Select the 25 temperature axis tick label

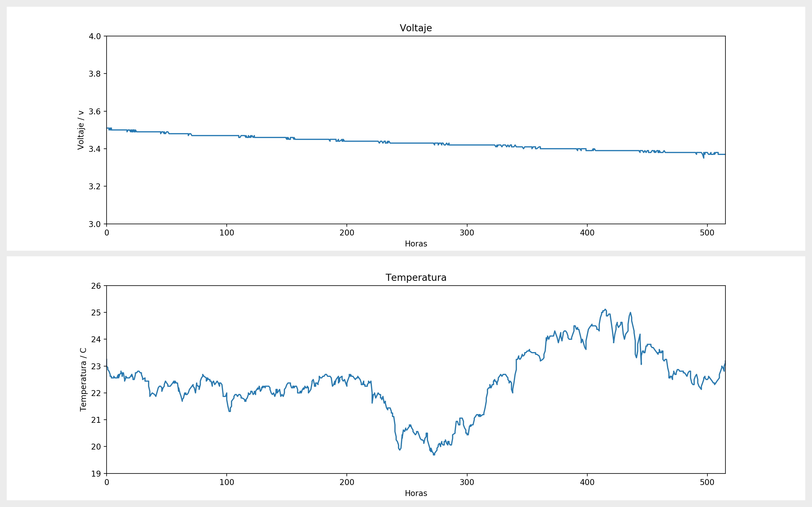click(96, 313)
